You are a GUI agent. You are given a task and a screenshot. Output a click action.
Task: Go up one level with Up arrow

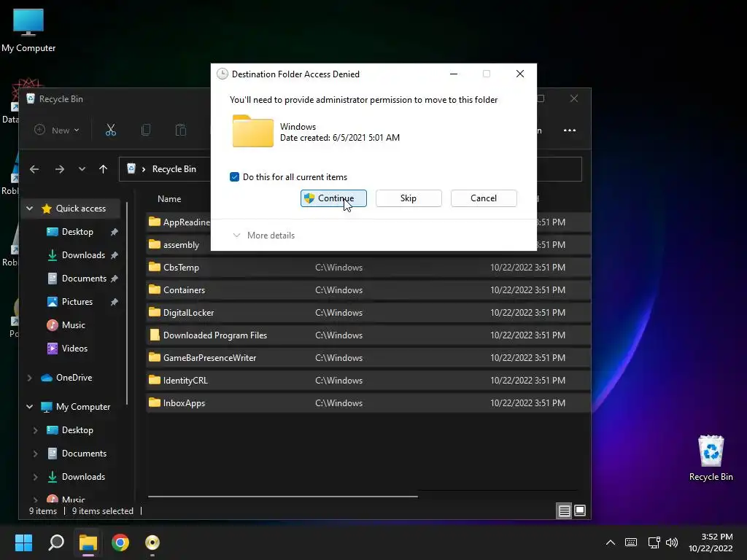[x=103, y=169]
